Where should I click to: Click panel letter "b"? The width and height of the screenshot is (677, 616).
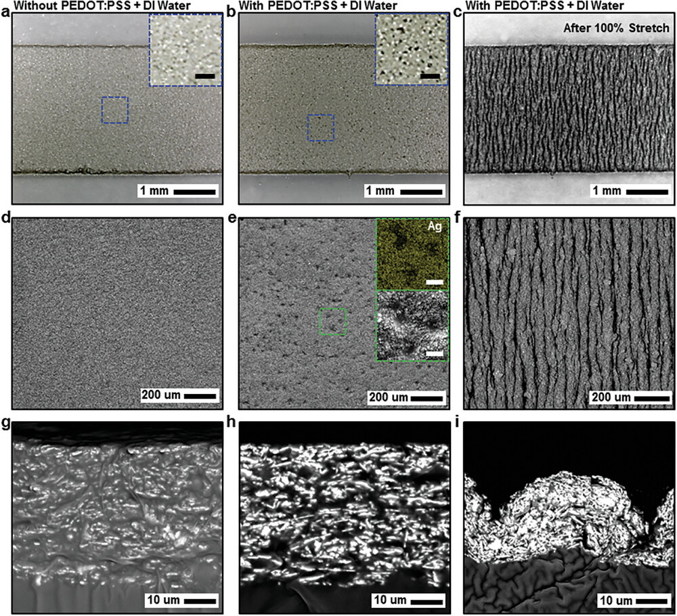[232, 12]
